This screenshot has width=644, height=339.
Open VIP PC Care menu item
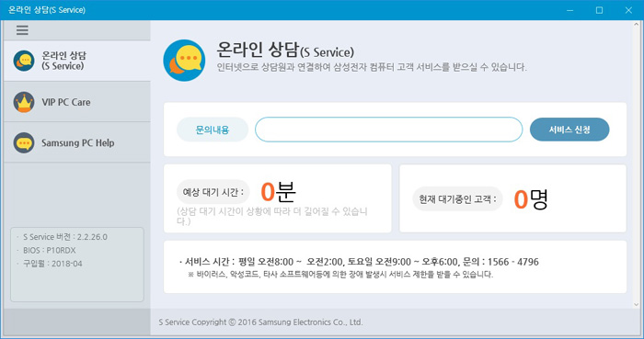pos(77,102)
